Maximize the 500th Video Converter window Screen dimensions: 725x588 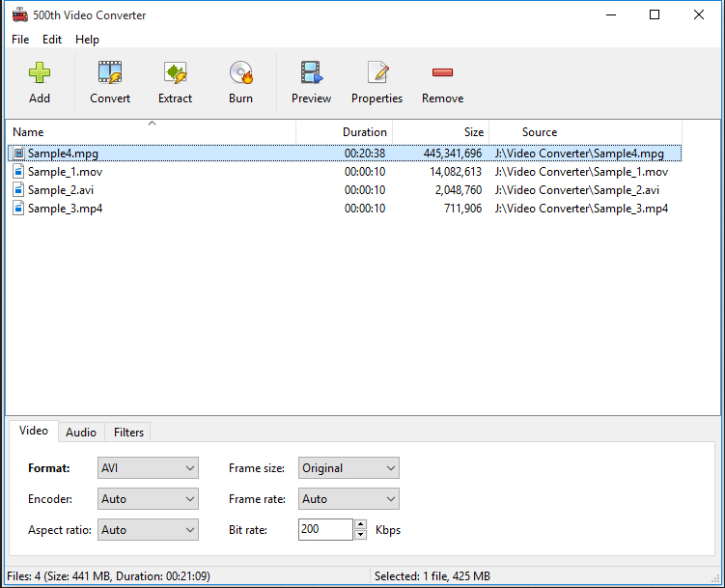(655, 14)
